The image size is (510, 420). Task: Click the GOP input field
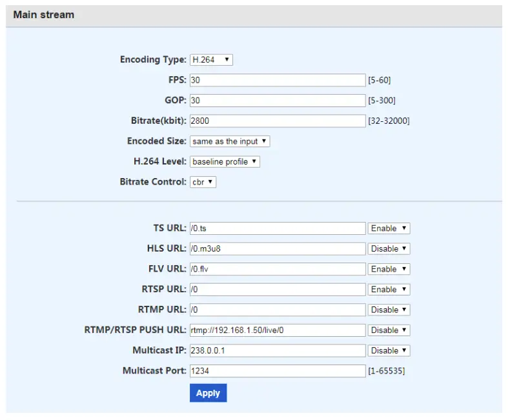click(278, 101)
